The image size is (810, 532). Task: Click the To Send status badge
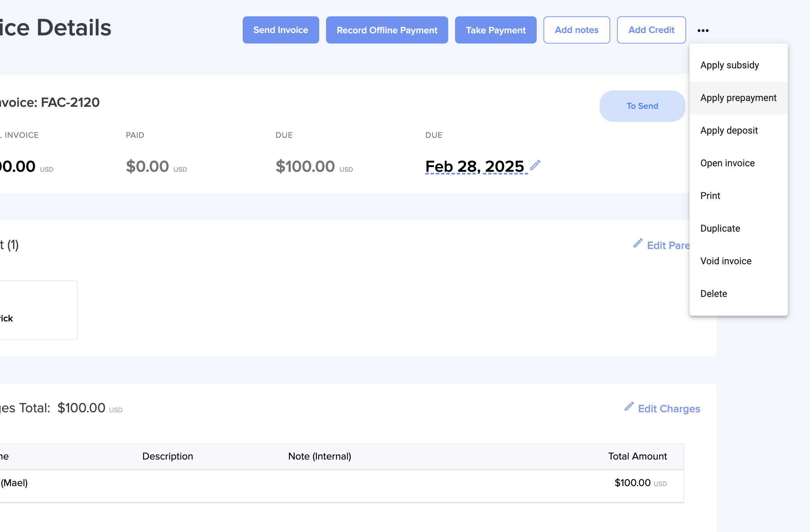(x=642, y=106)
